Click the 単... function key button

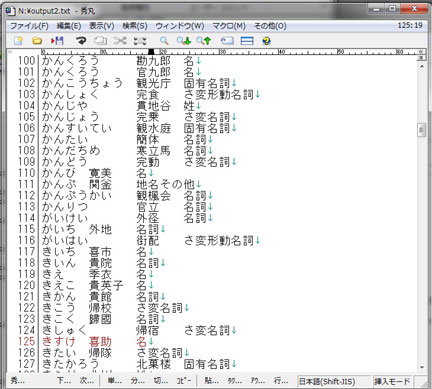coord(115,380)
